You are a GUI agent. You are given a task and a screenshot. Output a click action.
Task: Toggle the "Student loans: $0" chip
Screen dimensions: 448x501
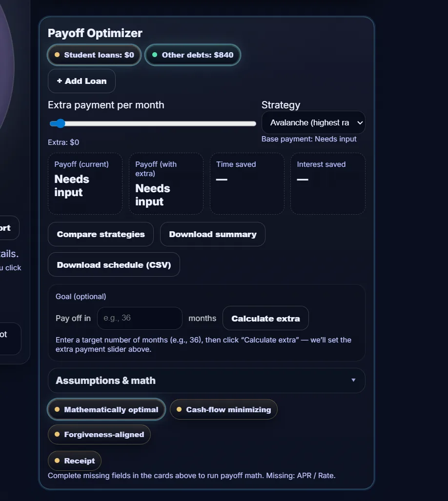coord(94,55)
